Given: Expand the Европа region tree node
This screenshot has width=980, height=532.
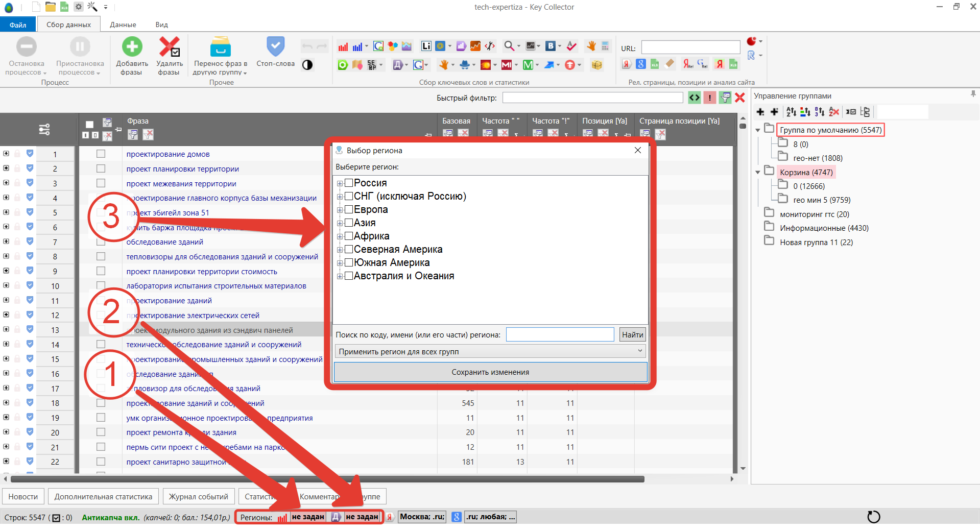Looking at the screenshot, I should (x=340, y=210).
